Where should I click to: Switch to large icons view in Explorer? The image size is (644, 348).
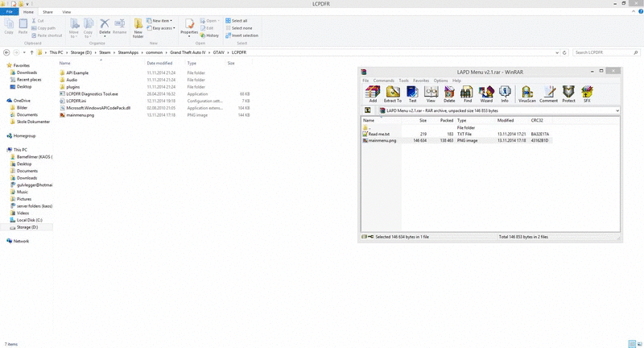coord(639,344)
